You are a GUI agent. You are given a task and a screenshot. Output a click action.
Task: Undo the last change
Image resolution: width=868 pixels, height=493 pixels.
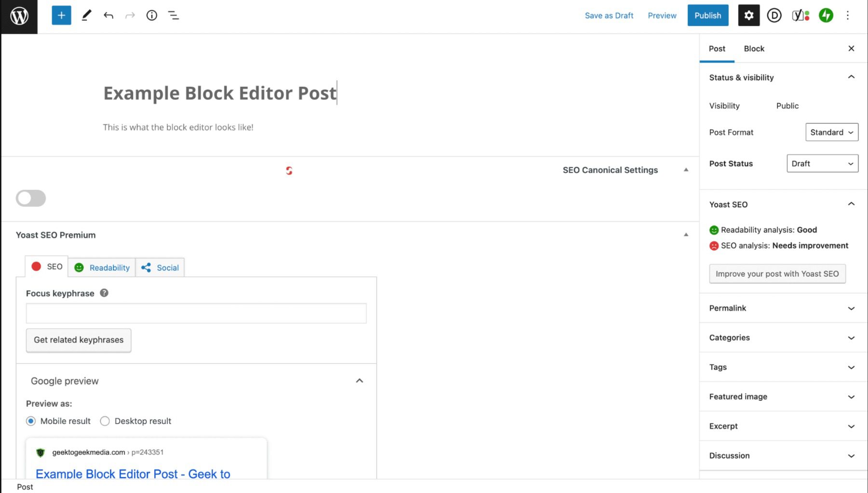coord(108,15)
